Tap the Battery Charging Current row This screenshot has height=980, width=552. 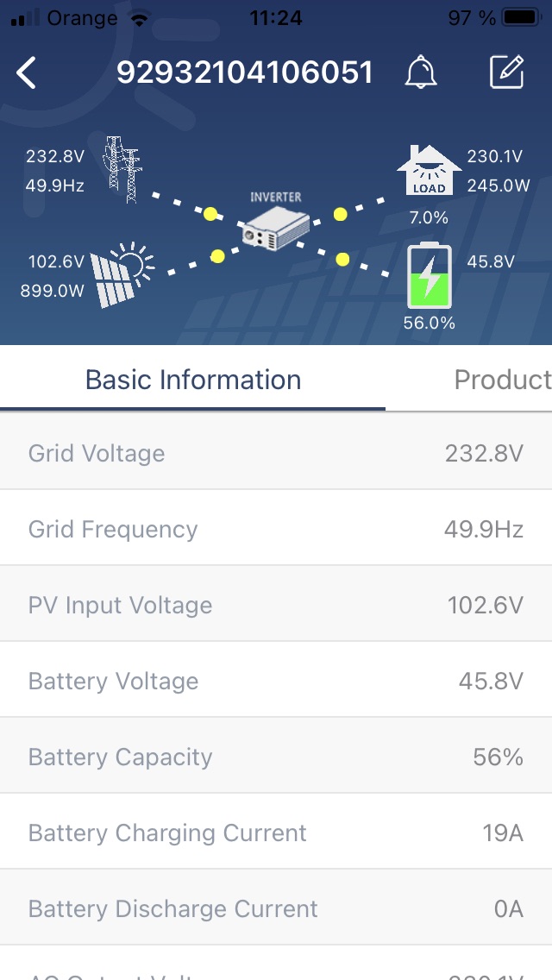[x=276, y=832]
